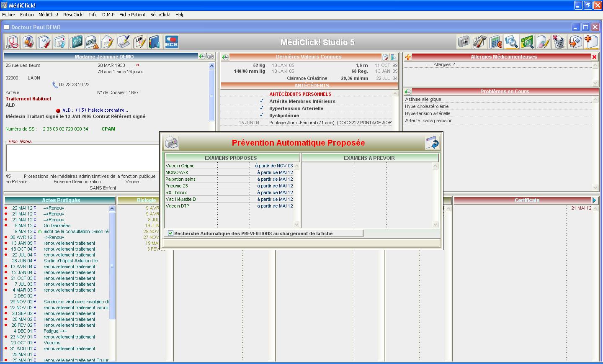603x364 pixels.
Task: Open the Fiche Patient menu
Action: (132, 15)
